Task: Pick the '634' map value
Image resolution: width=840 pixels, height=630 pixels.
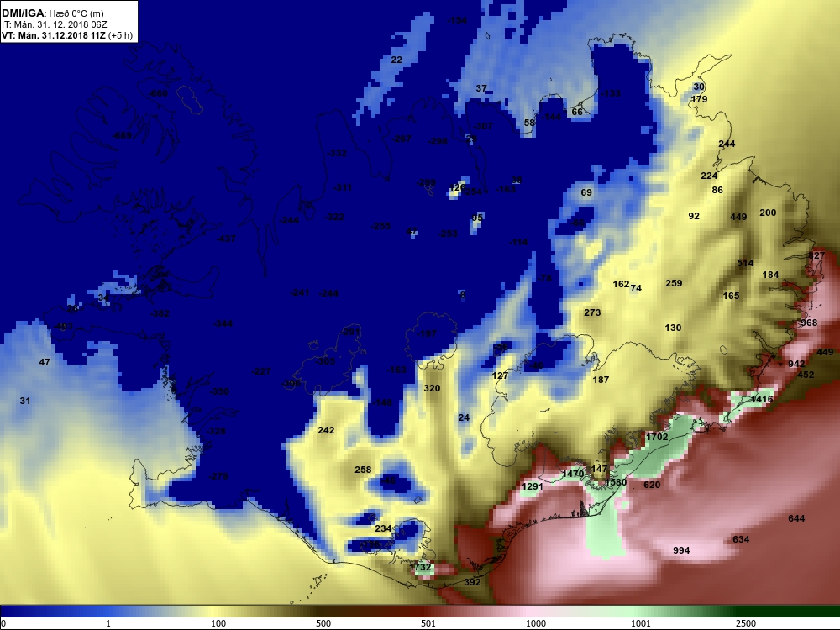Action: click(x=741, y=539)
